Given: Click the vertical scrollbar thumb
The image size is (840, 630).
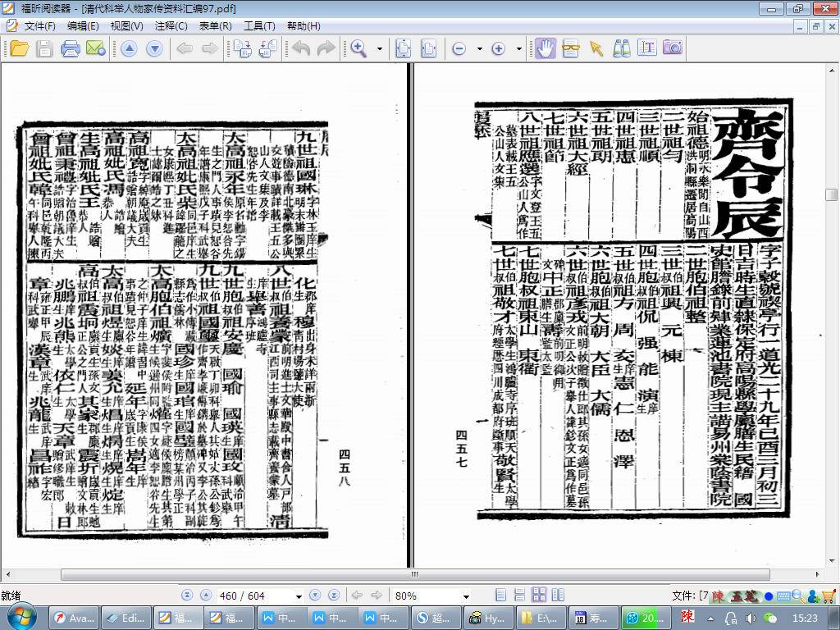Looking at the screenshot, I should click(831, 195).
